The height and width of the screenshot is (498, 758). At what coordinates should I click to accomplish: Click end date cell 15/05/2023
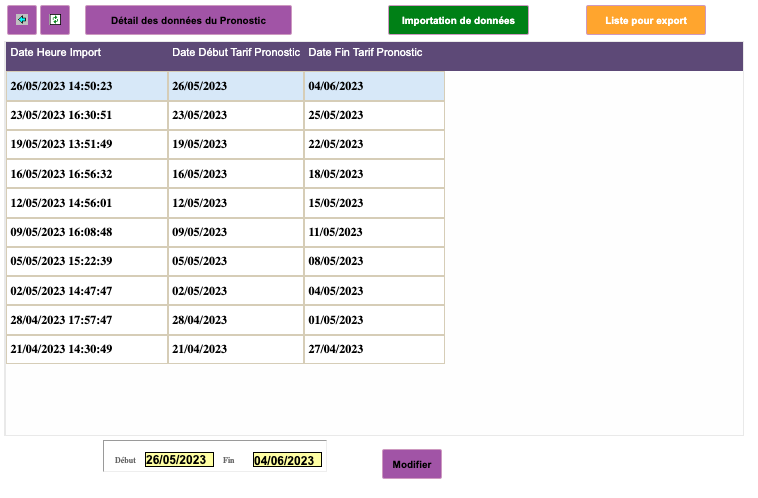[375, 203]
